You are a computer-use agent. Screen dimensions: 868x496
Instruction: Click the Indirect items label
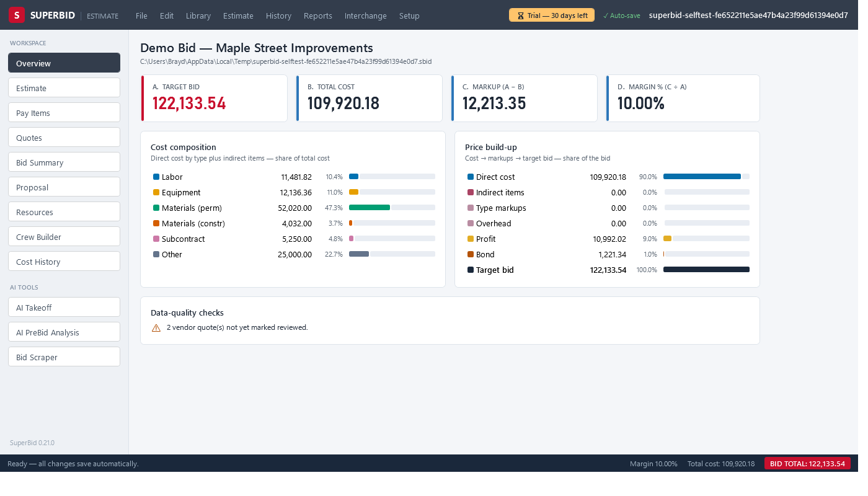(500, 192)
